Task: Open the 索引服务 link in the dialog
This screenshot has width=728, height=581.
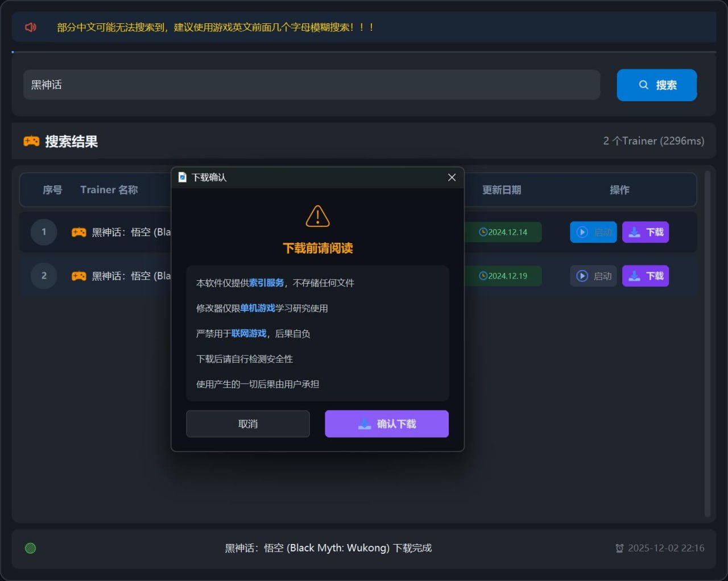Action: click(266, 283)
